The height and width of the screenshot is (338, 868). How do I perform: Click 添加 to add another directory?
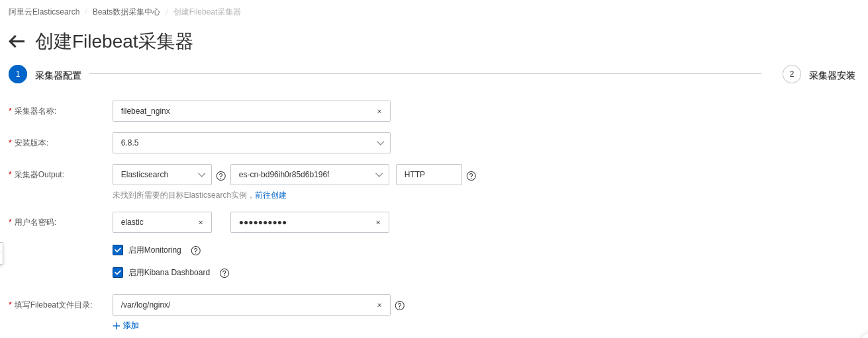tap(126, 325)
